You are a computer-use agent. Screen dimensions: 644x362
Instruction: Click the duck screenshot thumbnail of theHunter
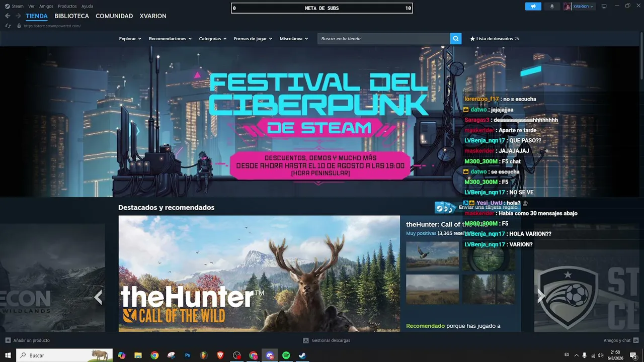click(x=432, y=256)
